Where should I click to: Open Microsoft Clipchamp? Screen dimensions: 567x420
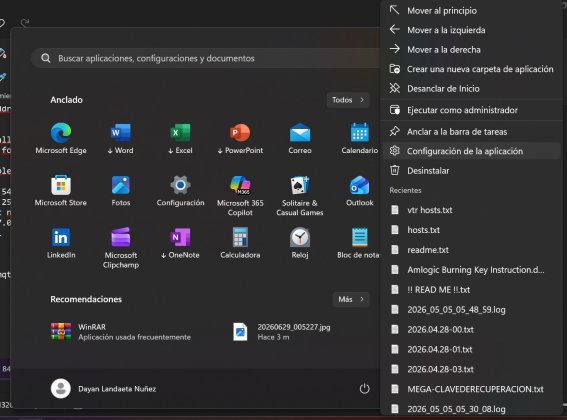tap(120, 248)
